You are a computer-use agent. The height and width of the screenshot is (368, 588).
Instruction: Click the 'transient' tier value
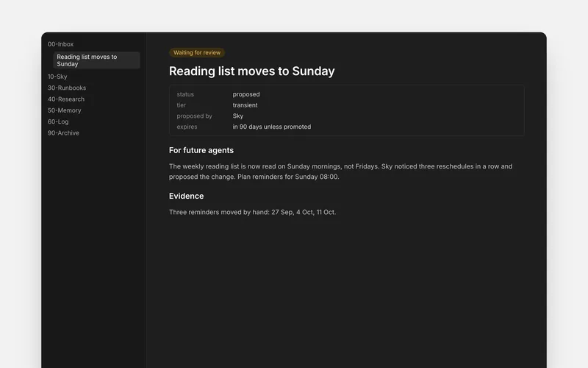click(245, 105)
